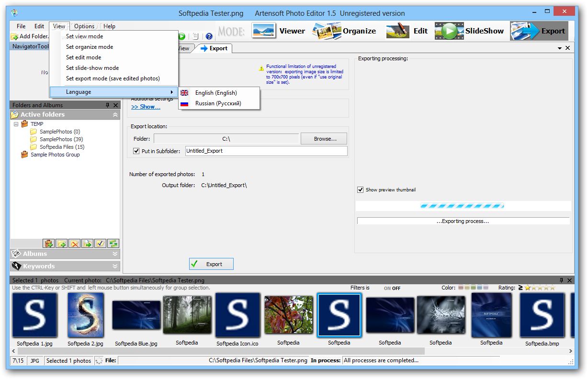Click the Sample Photos Group briefcase icon

click(24, 155)
